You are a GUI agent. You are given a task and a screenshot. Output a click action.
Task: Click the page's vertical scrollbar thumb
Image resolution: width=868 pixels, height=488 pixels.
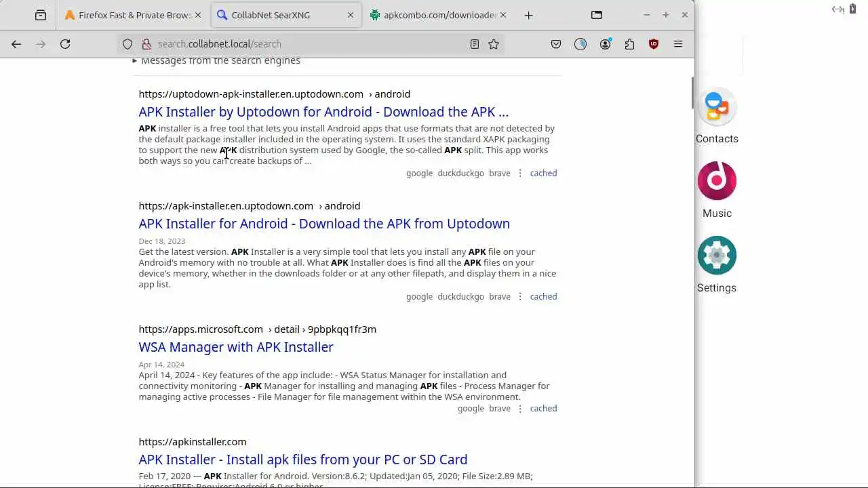click(692, 93)
